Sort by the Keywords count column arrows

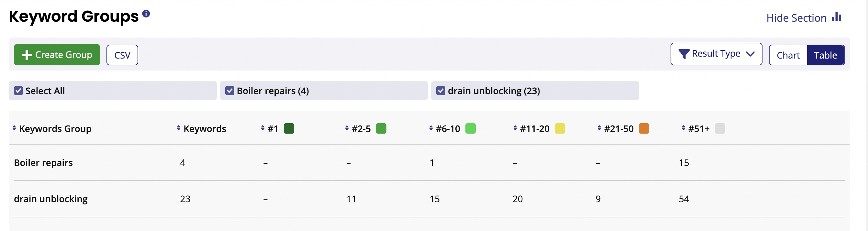(x=179, y=128)
